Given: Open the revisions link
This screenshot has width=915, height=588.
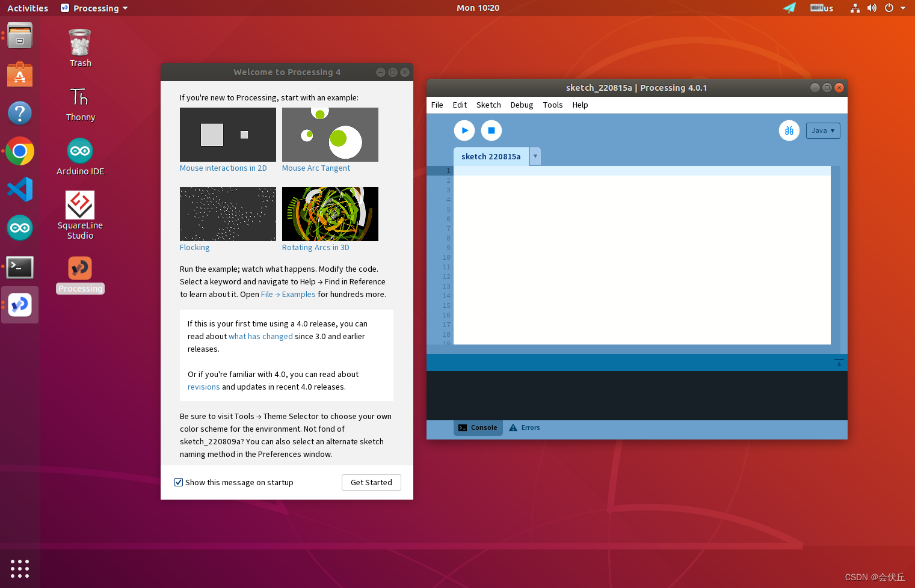Looking at the screenshot, I should (x=203, y=387).
